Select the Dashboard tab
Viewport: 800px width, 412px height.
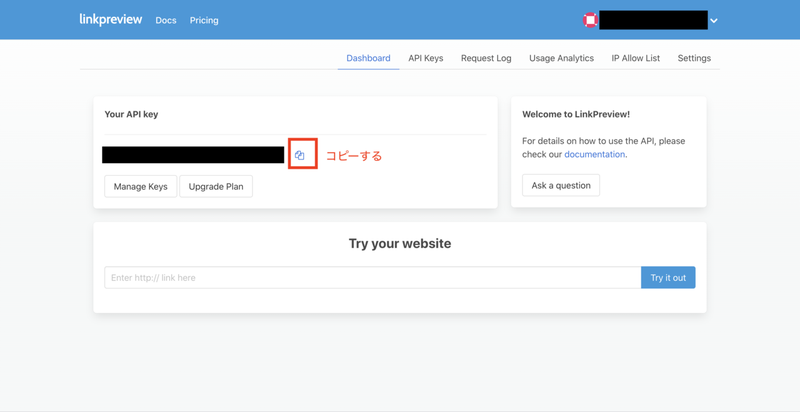(x=368, y=58)
